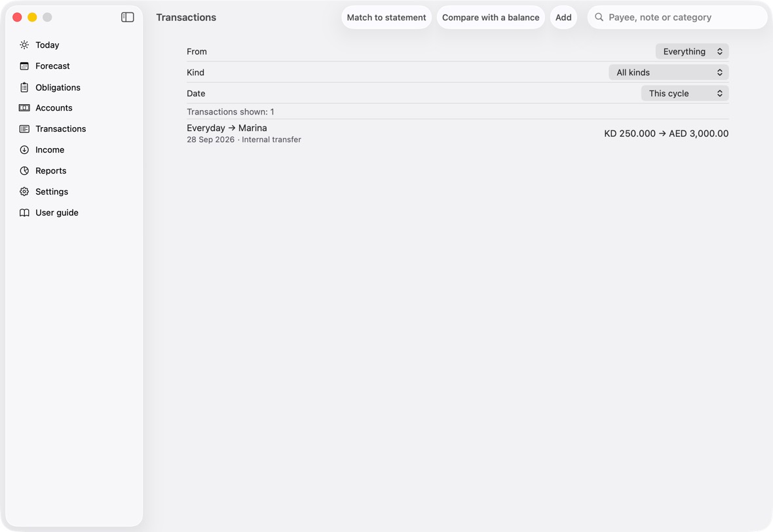Screen dimensions: 773x532
Task: Add a new transaction
Action: point(563,17)
